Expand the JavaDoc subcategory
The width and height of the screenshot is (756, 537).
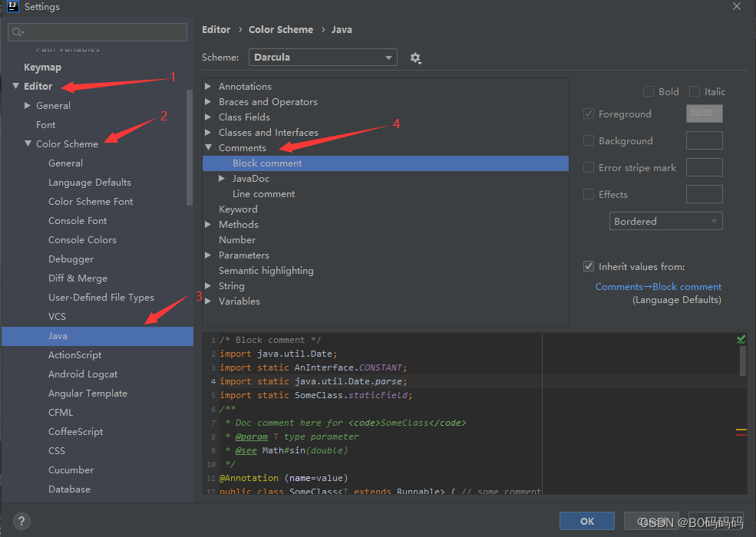[x=222, y=178]
